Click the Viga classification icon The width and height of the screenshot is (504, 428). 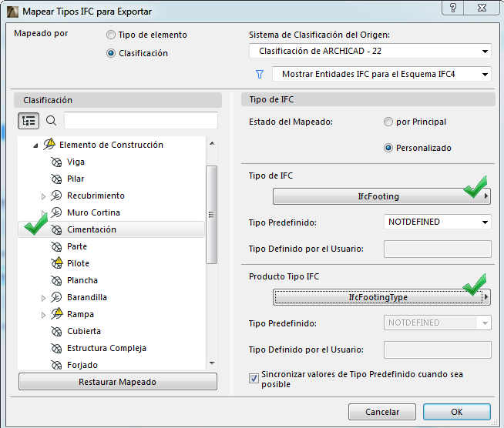(x=55, y=162)
